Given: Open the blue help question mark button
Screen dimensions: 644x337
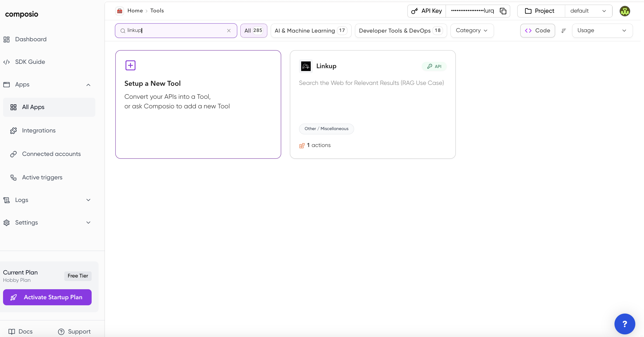Looking at the screenshot, I should 624,324.
